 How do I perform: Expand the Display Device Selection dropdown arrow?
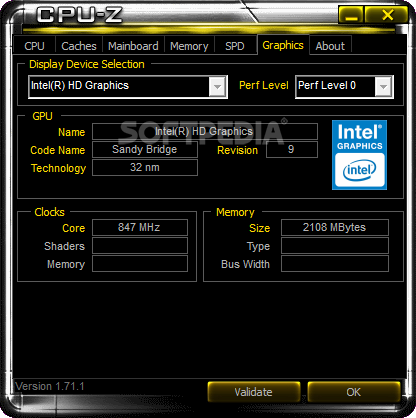coord(217,87)
